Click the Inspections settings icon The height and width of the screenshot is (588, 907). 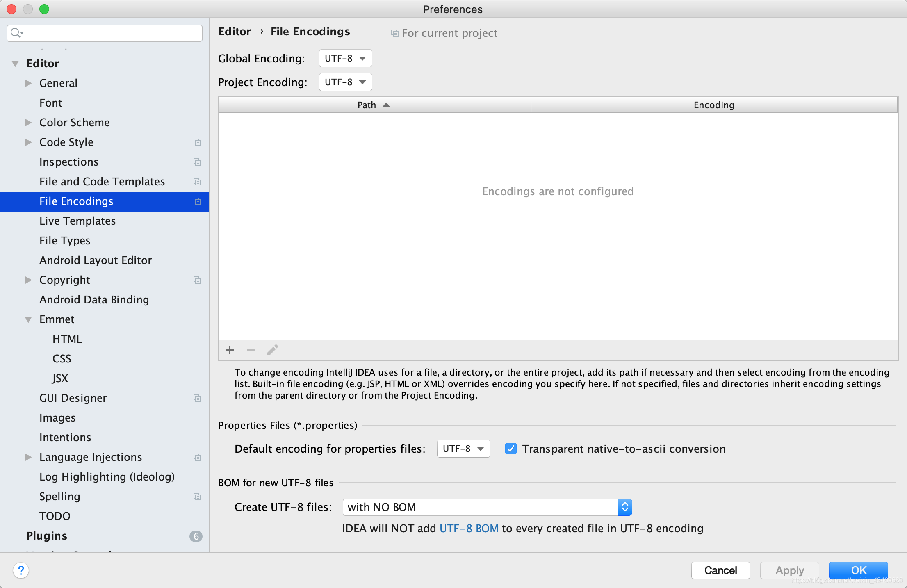tap(197, 162)
